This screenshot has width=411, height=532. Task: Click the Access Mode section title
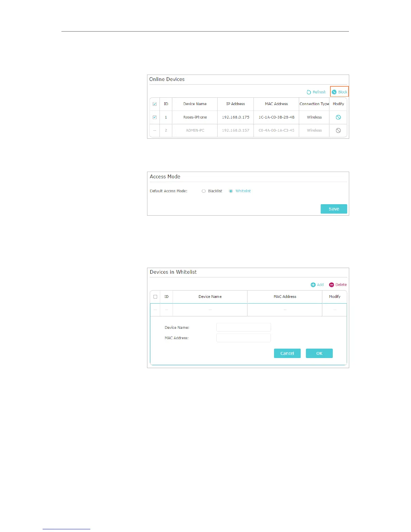point(165,177)
